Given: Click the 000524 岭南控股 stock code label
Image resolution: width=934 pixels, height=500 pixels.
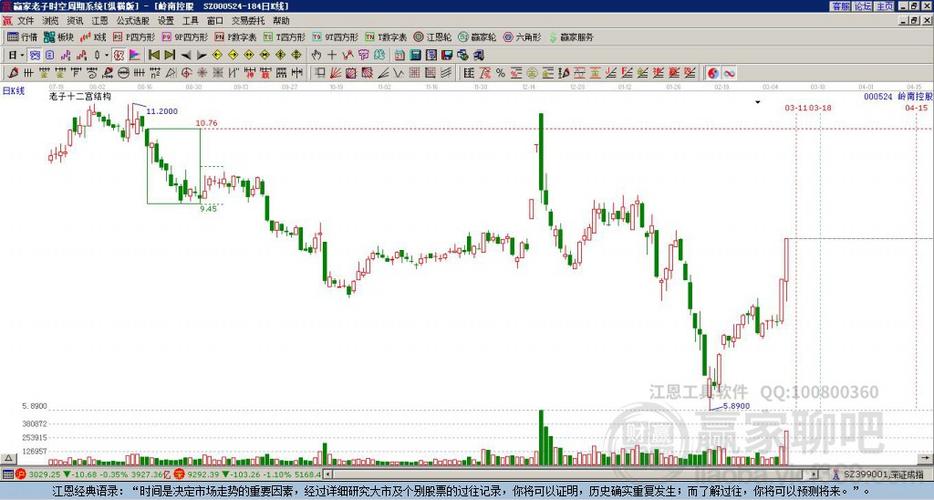Looking at the screenshot, I should tap(897, 97).
